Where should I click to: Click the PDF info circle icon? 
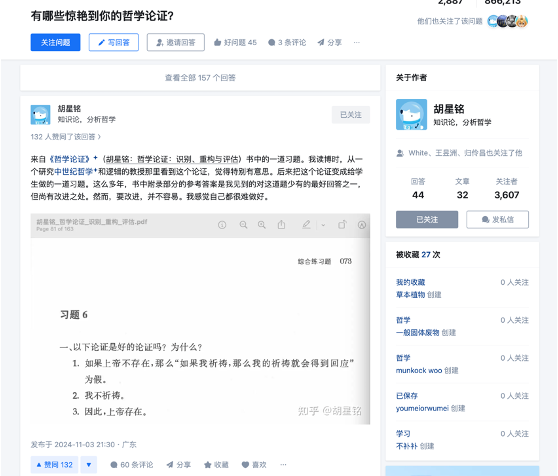pyautogui.click(x=222, y=225)
